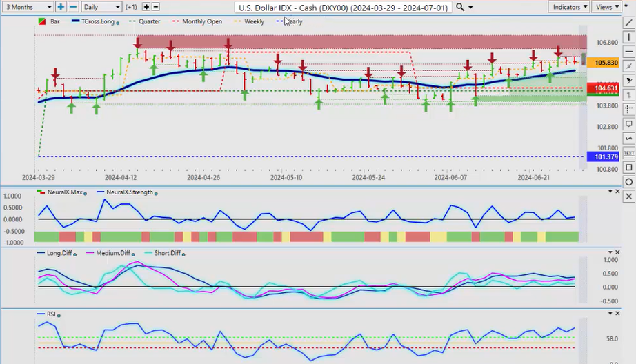Click the U.S. Dollar IDX symbol field
Viewport: 636px width, 364px height.
[x=343, y=8]
